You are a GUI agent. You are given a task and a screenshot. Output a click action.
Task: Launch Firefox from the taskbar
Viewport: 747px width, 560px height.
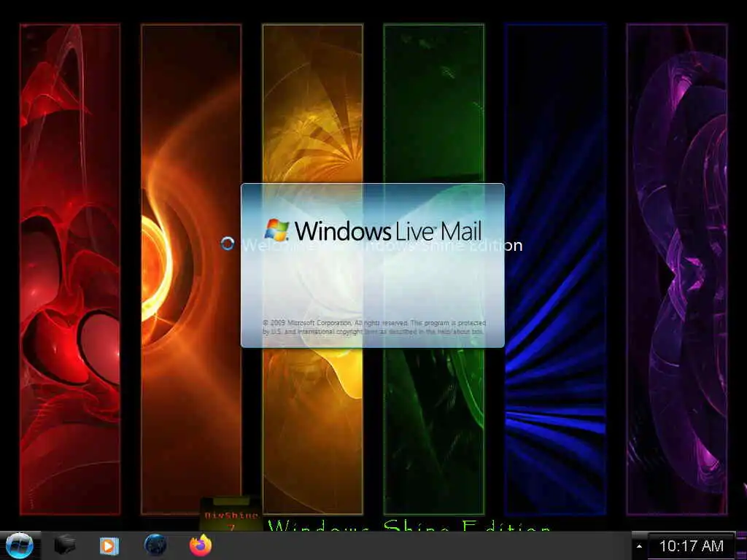(x=201, y=545)
